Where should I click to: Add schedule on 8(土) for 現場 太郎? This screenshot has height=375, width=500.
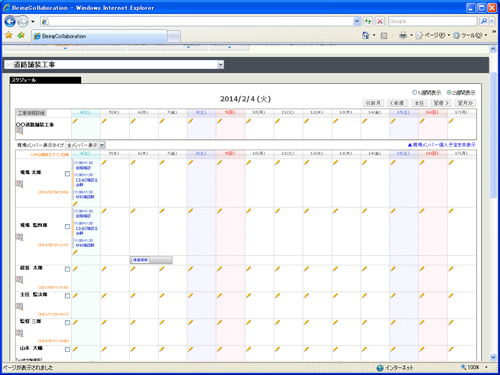pyautogui.click(x=191, y=162)
